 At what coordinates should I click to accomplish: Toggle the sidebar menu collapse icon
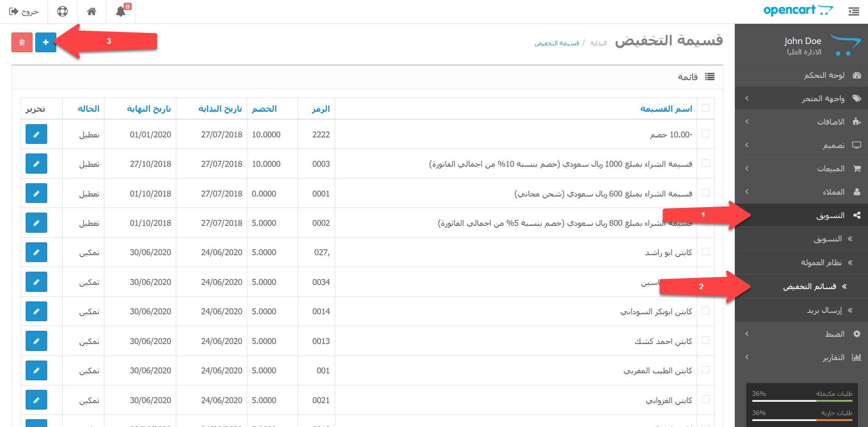coord(853,11)
